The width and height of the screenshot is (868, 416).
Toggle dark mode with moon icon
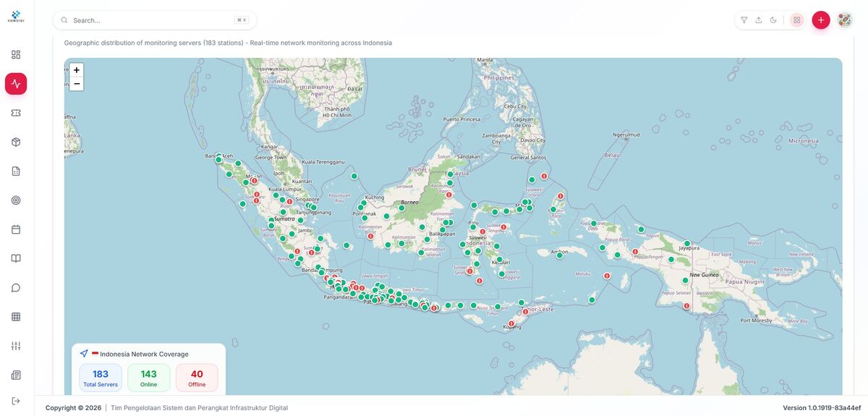pyautogui.click(x=773, y=20)
